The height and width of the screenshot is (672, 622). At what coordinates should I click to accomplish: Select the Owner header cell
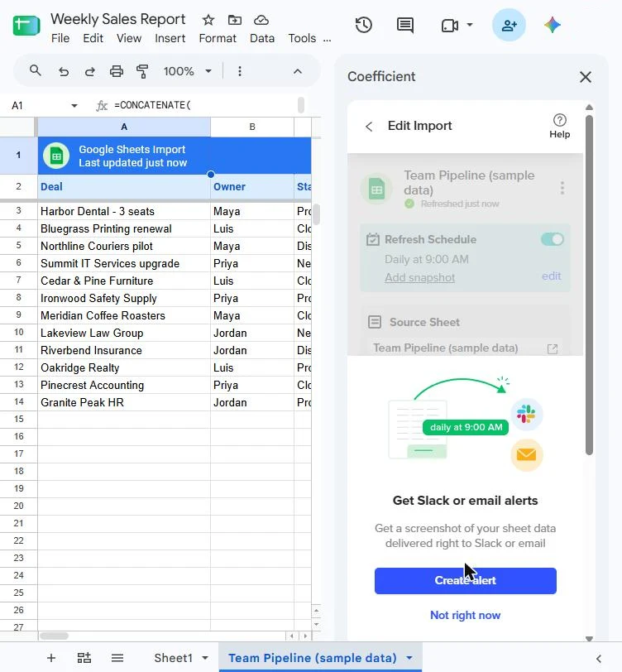click(x=252, y=186)
